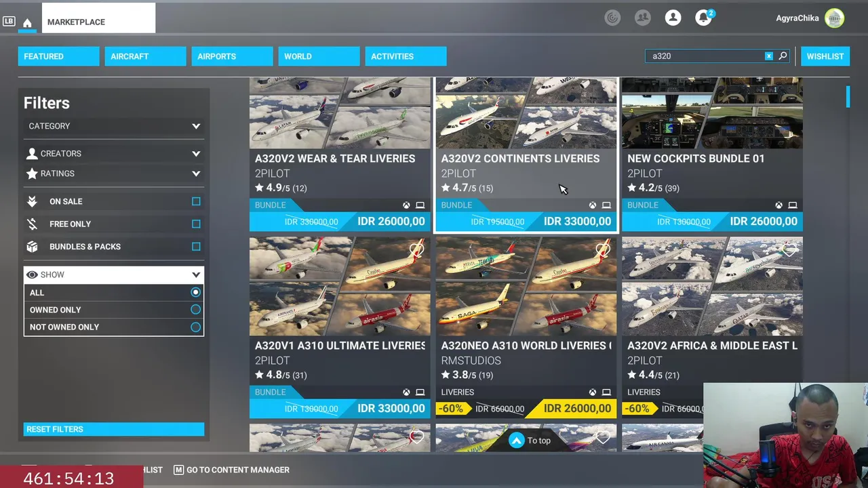Click the Ratings star icon

32,174
